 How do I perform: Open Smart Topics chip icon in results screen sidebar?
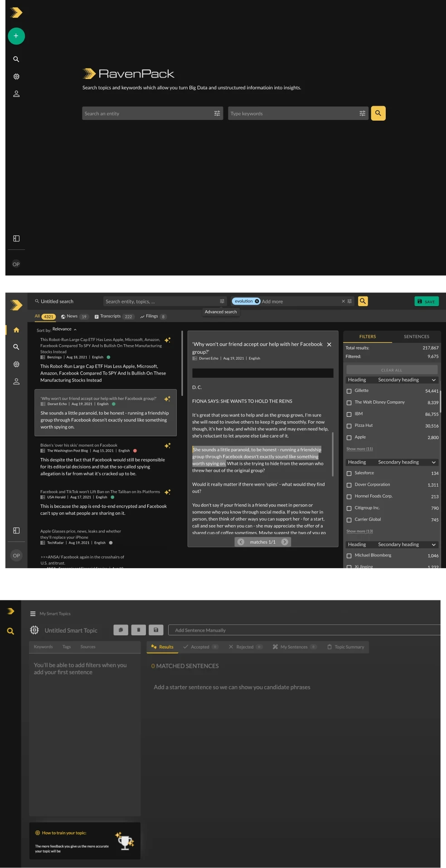[16, 364]
